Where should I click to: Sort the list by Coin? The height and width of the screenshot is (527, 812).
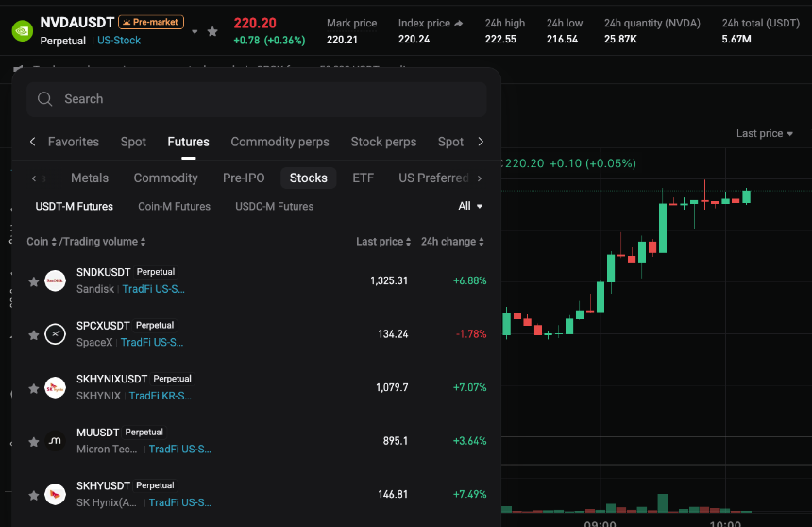point(42,242)
